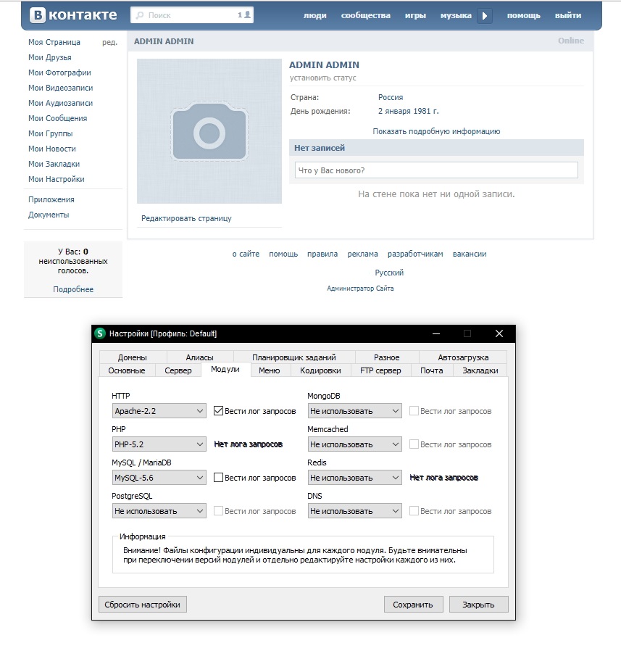Click the Русский language link
Viewport: 621px width, 672px height.
click(389, 273)
